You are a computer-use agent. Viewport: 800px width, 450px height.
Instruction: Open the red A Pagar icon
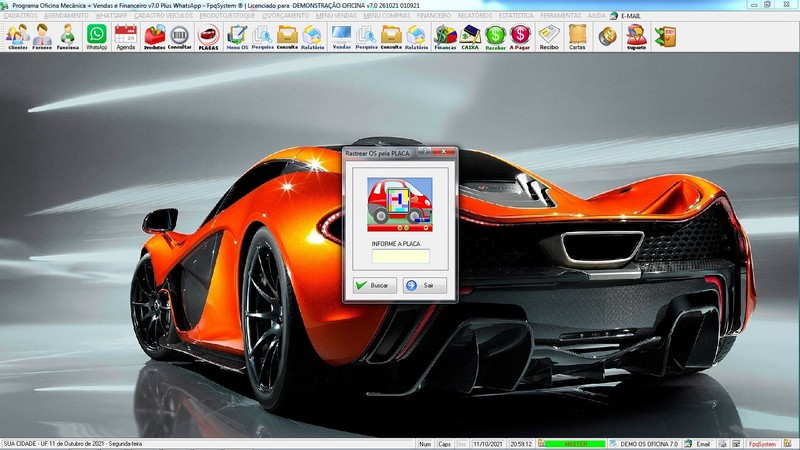(x=520, y=37)
